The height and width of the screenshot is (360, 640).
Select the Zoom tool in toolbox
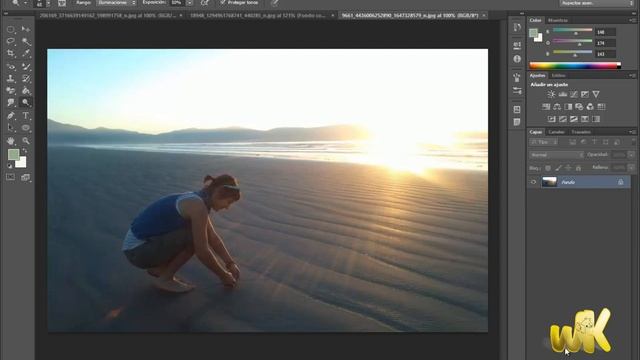coord(26,141)
